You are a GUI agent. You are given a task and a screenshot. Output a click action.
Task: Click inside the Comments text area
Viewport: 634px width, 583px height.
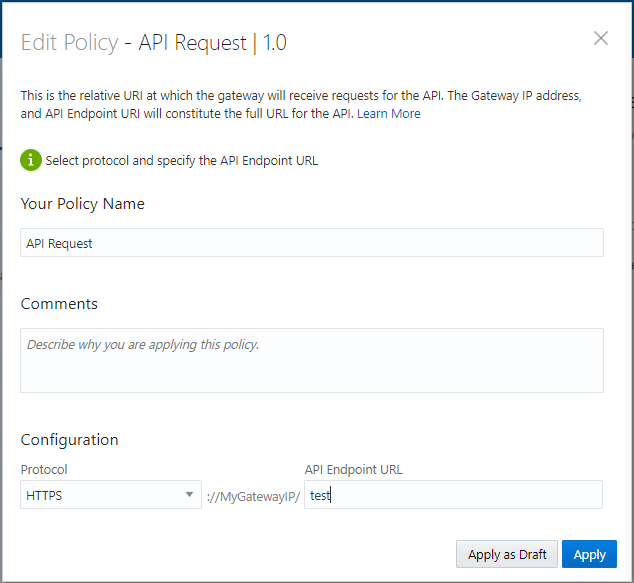[x=311, y=360]
